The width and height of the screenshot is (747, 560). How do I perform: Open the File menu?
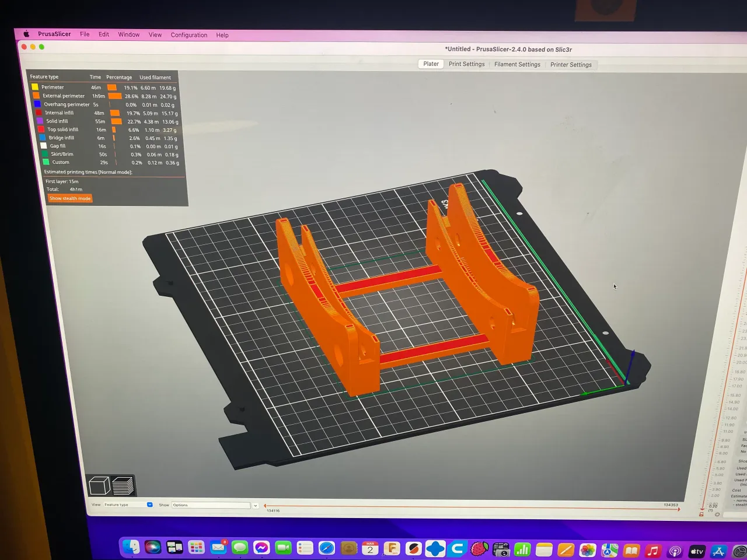click(x=85, y=34)
